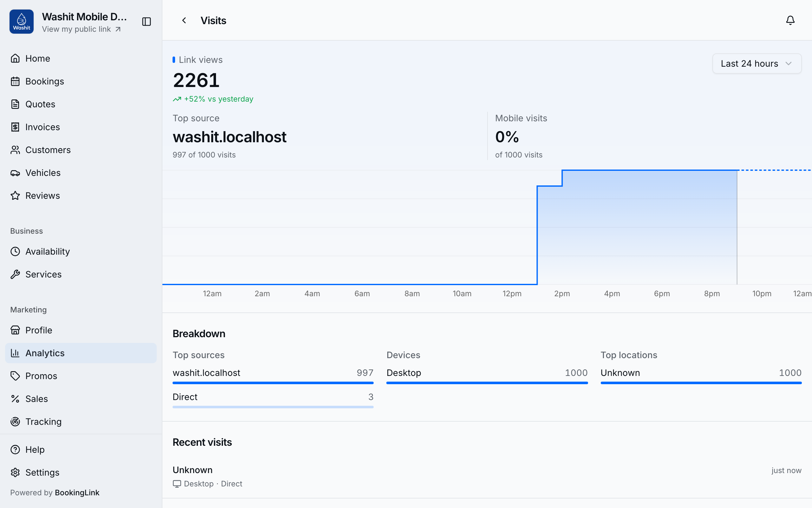Click the Bookings calendar icon

15,81
